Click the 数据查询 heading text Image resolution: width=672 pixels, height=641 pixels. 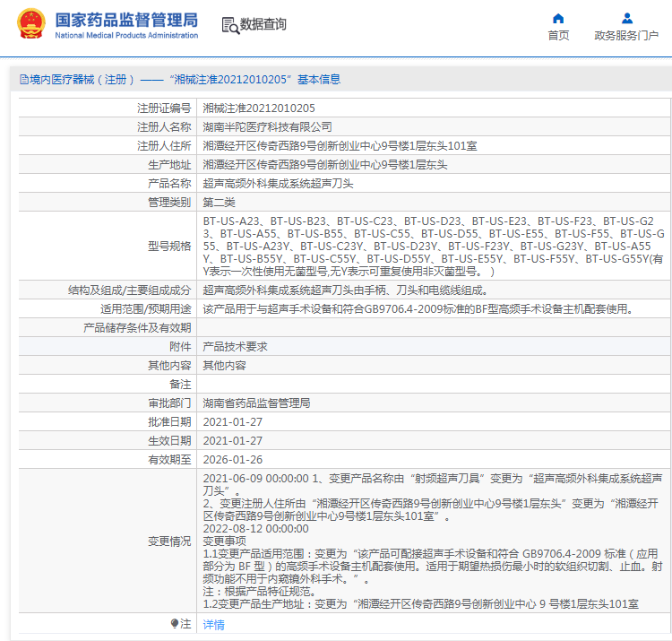pyautogui.click(x=263, y=24)
